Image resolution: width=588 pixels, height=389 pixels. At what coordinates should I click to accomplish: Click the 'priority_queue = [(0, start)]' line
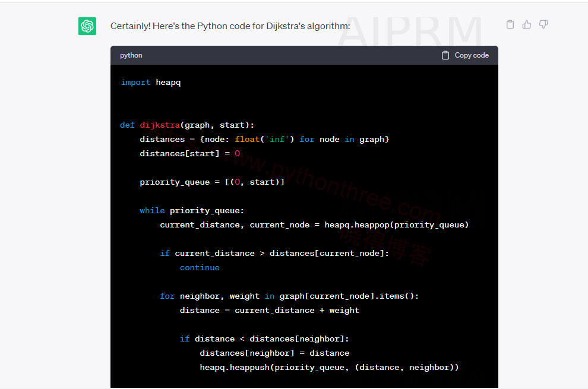coord(212,182)
